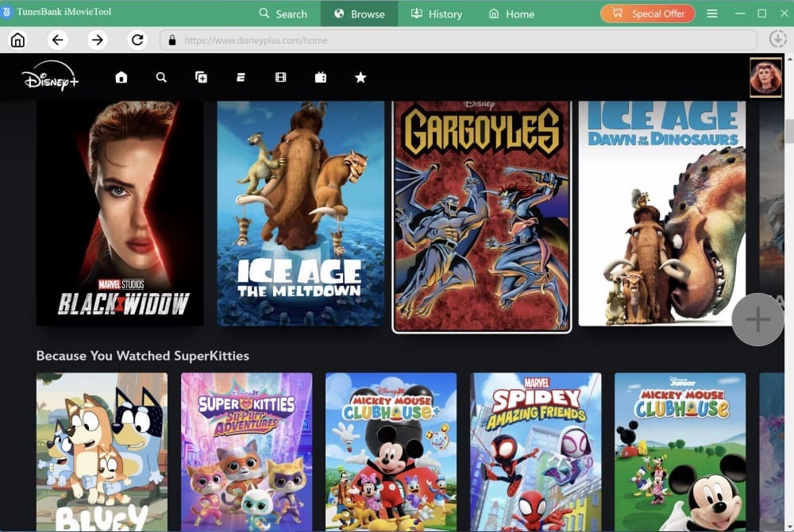Go forward with the right arrow button
Viewport: 794px width, 532px height.
(x=97, y=40)
